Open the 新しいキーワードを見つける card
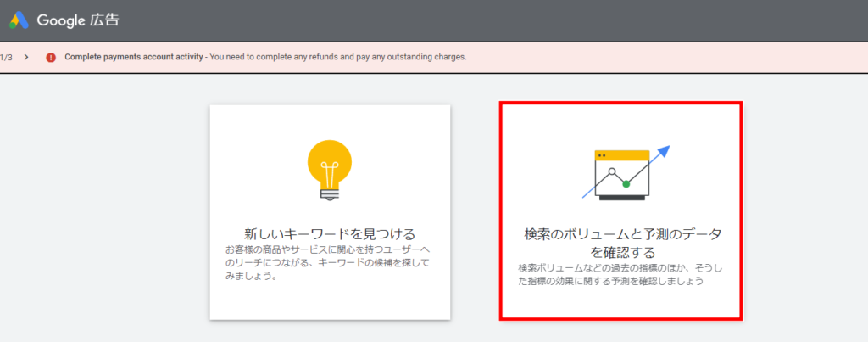This screenshot has height=342, width=868. tap(330, 212)
